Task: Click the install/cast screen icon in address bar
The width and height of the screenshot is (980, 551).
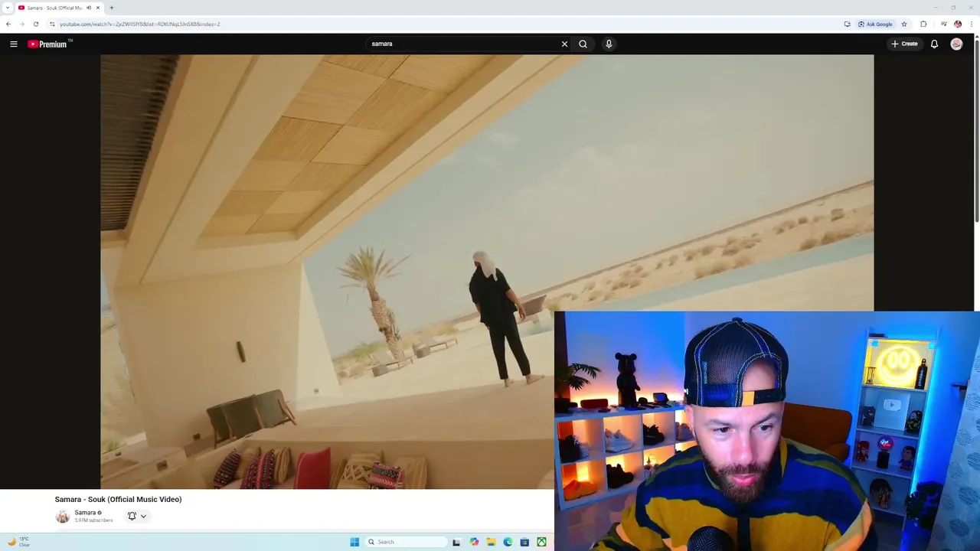Action: pos(848,24)
